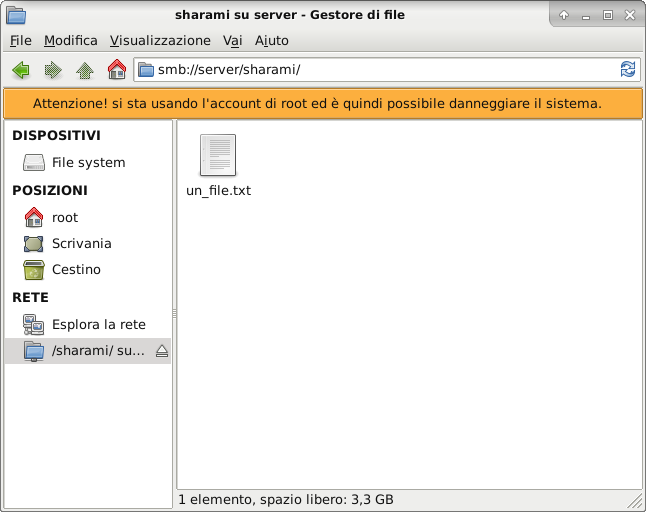Image resolution: width=646 pixels, height=512 pixels.
Task: Click the /sharami/ network share folder icon
Action: (x=33, y=351)
